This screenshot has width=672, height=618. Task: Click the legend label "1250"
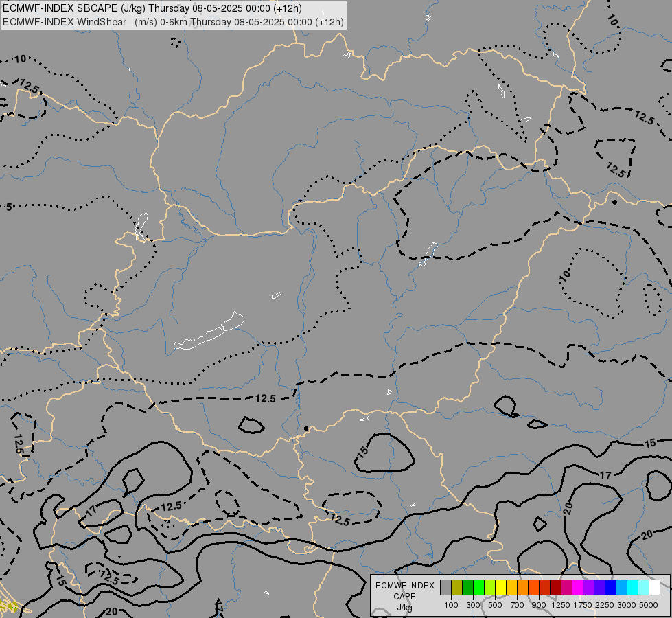pyautogui.click(x=561, y=605)
